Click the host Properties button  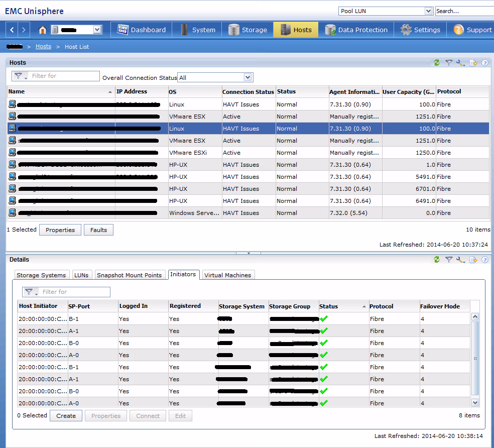click(60, 230)
